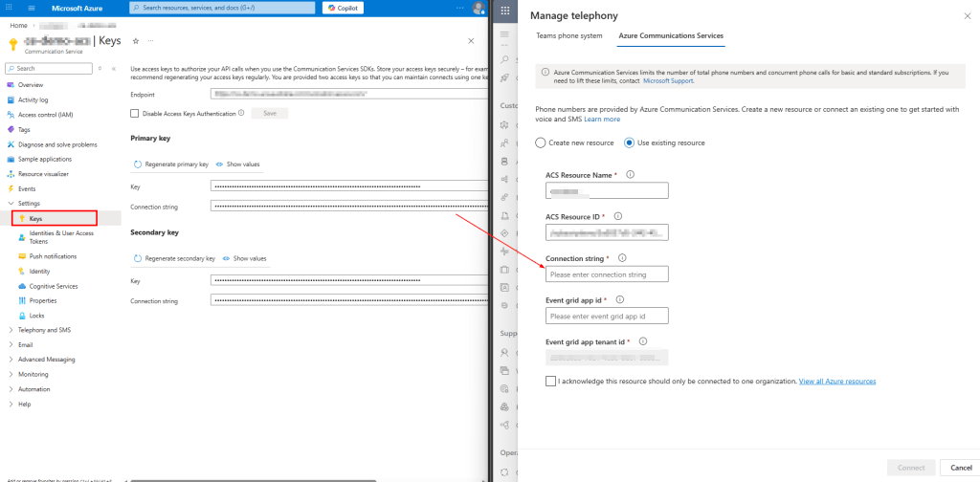Click info icon next to Connection string label
Screen dimensions: 980x482
coord(622,258)
